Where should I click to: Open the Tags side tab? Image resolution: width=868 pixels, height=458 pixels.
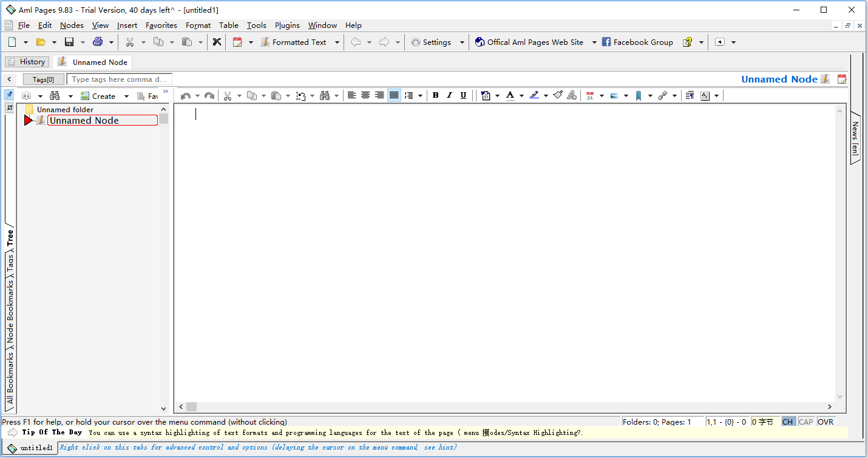coord(10,263)
